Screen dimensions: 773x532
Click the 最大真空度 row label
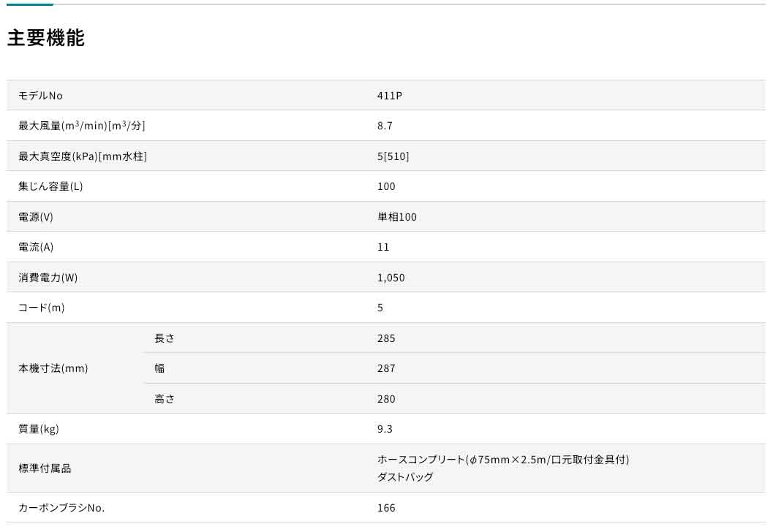[x=82, y=156]
